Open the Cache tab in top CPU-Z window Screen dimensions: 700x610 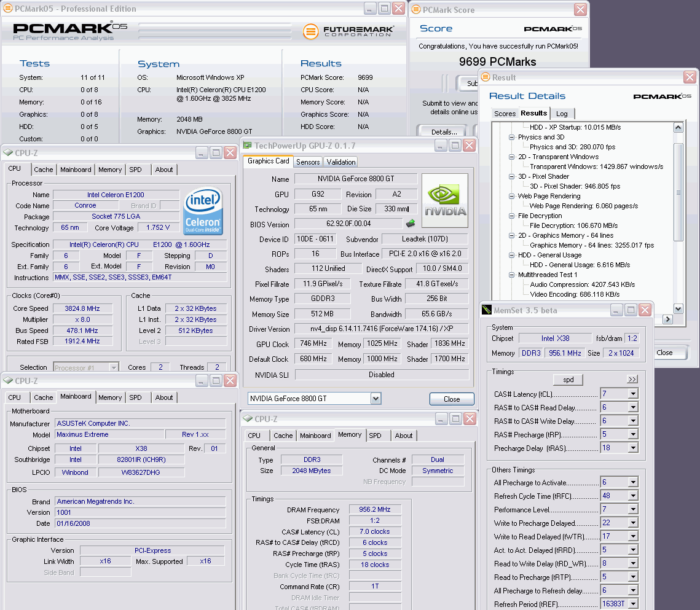43,170
